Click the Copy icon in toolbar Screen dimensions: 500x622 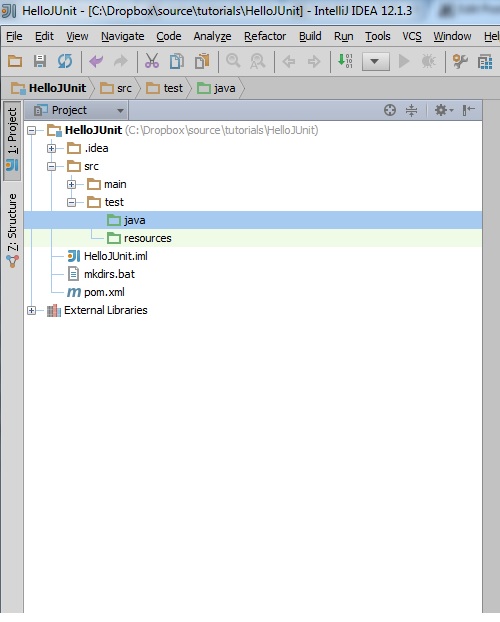click(177, 61)
